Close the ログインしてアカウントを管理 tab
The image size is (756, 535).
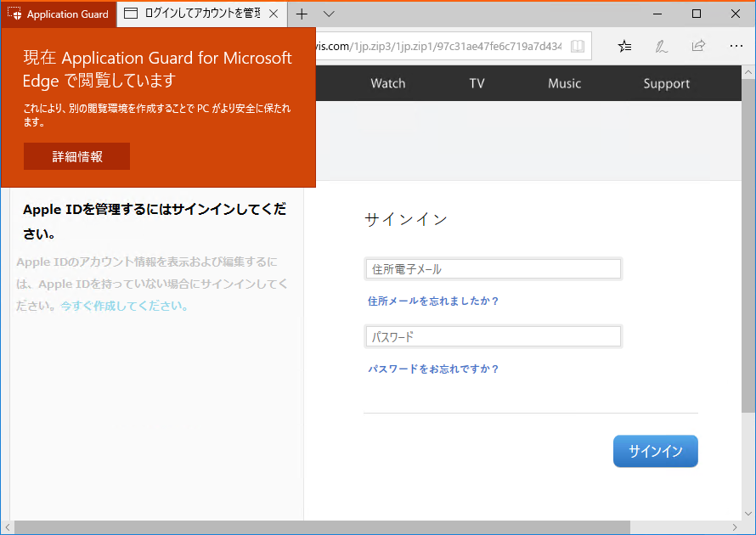(274, 14)
